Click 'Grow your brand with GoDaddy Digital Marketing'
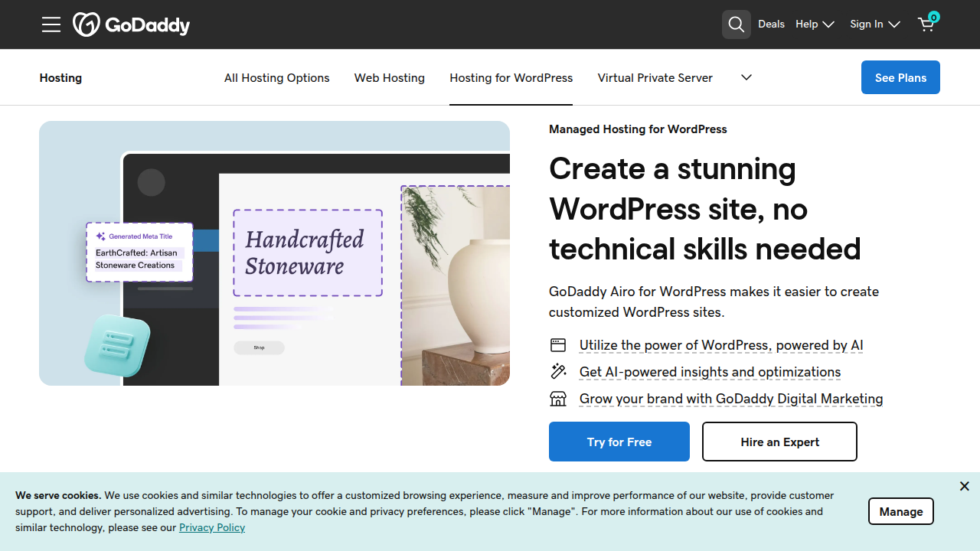This screenshot has height=551, width=980. pyautogui.click(x=731, y=399)
